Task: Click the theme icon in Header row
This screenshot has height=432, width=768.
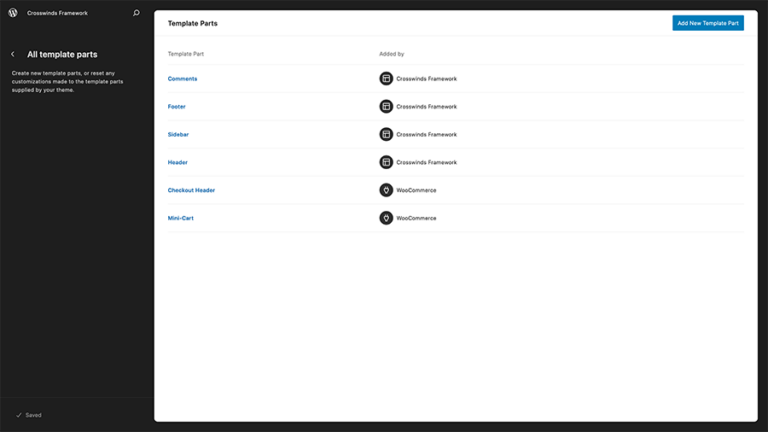Action: point(386,162)
